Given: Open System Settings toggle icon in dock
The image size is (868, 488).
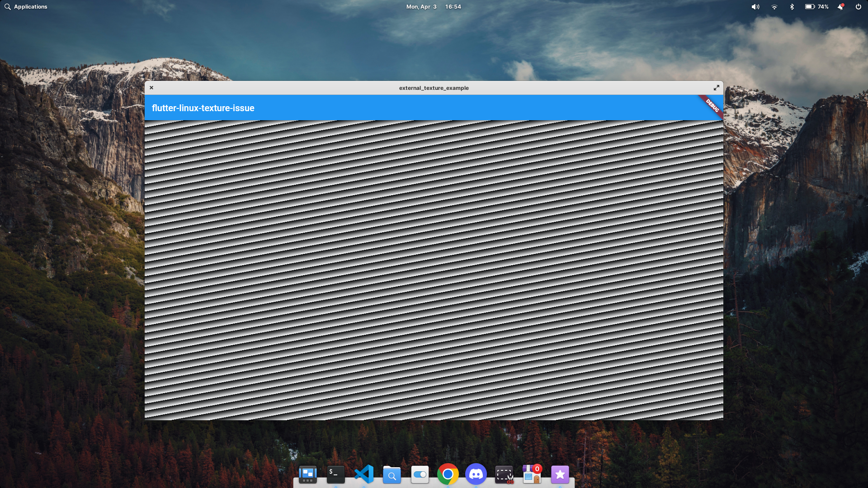Looking at the screenshot, I should 420,474.
